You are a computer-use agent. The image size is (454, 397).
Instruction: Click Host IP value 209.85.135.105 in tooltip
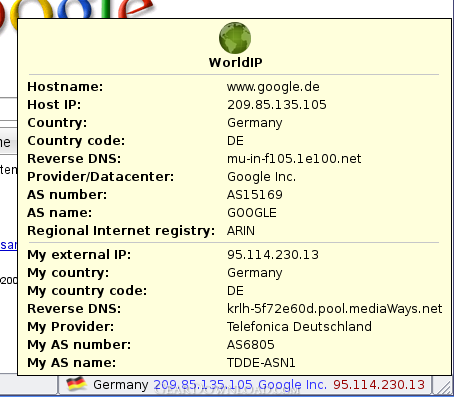[277, 105]
